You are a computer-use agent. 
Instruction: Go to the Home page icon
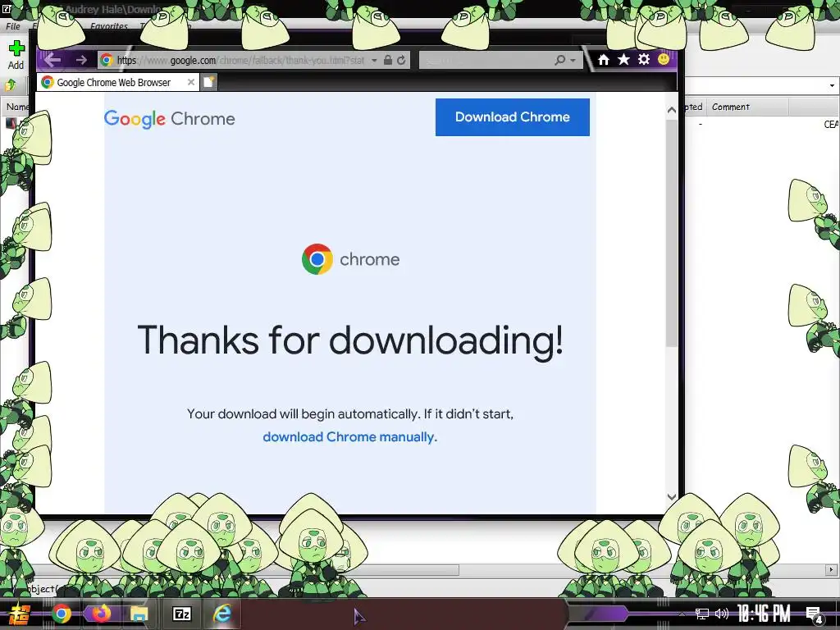point(604,59)
